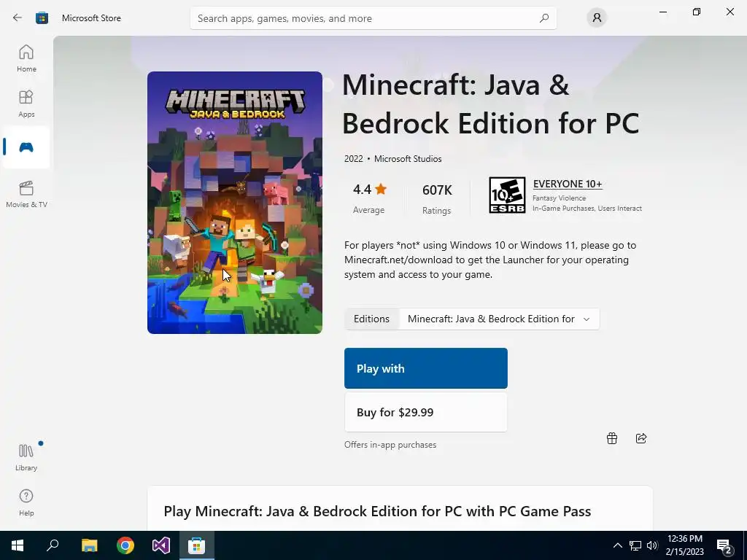Viewport: 747px width, 560px height.
Task: Click the 607K Ratings count
Action: pyautogui.click(x=437, y=198)
